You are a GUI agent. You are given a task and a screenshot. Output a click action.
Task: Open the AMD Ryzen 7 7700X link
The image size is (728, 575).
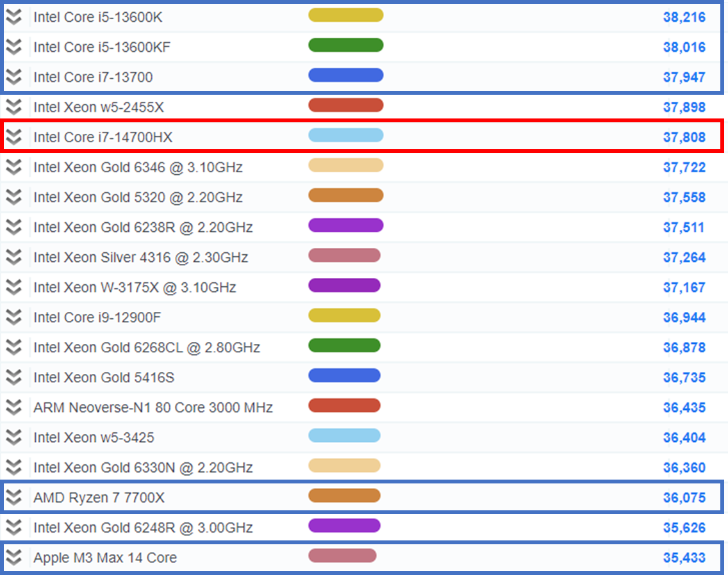click(99, 498)
